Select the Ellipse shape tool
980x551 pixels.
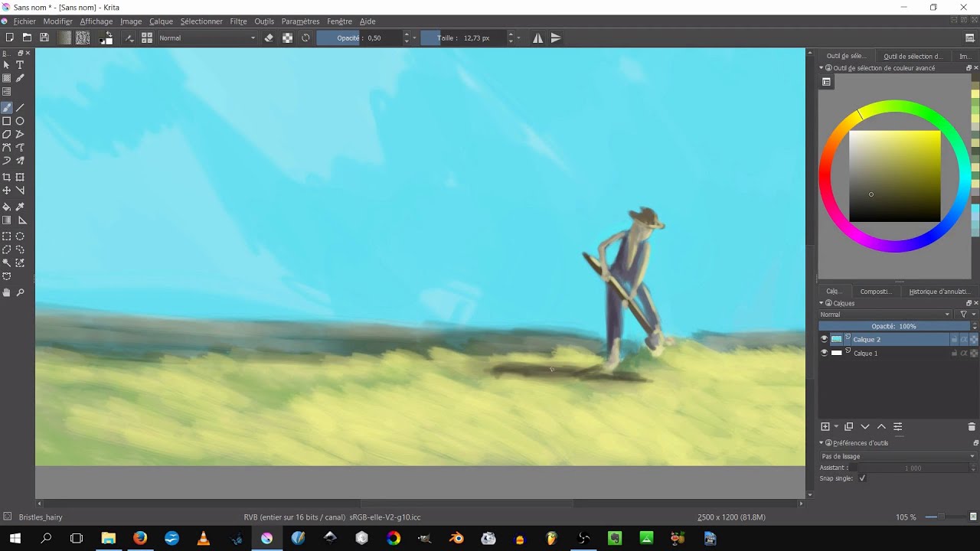[20, 121]
